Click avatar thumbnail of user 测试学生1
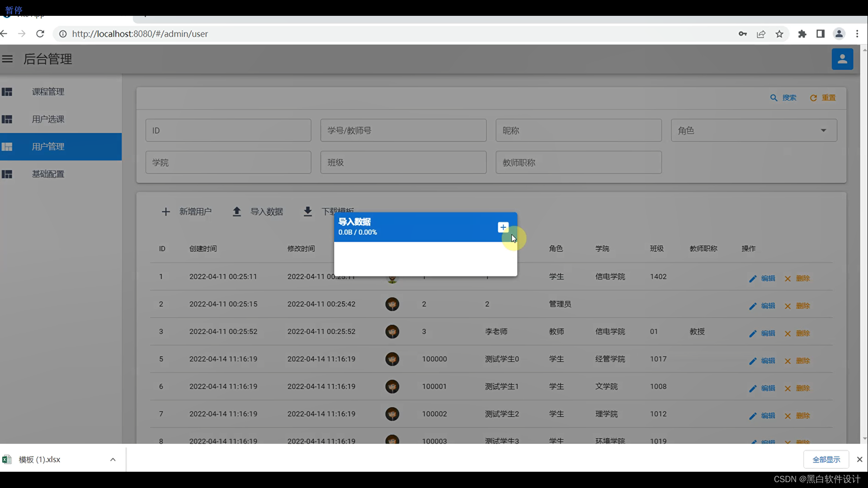Image resolution: width=868 pixels, height=488 pixels. point(392,387)
